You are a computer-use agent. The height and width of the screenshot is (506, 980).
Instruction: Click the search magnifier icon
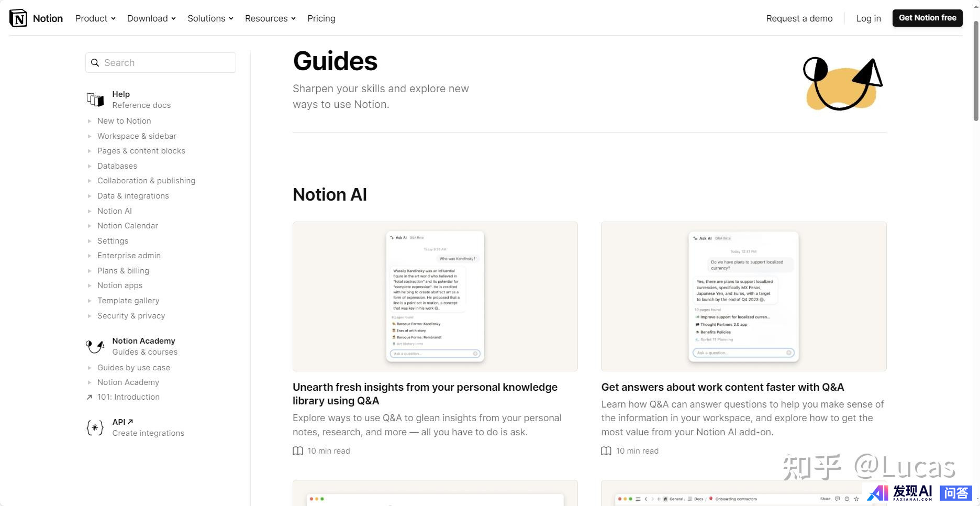pos(95,63)
